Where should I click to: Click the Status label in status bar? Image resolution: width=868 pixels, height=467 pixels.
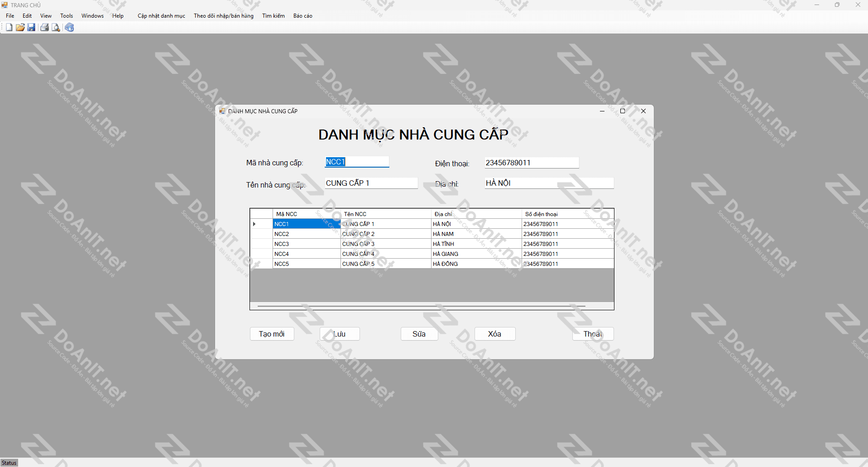(x=9, y=463)
